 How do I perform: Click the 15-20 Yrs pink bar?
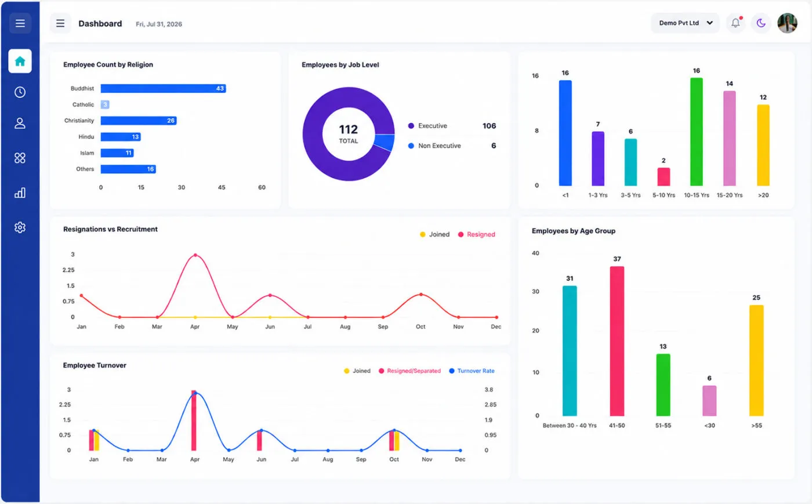point(730,138)
